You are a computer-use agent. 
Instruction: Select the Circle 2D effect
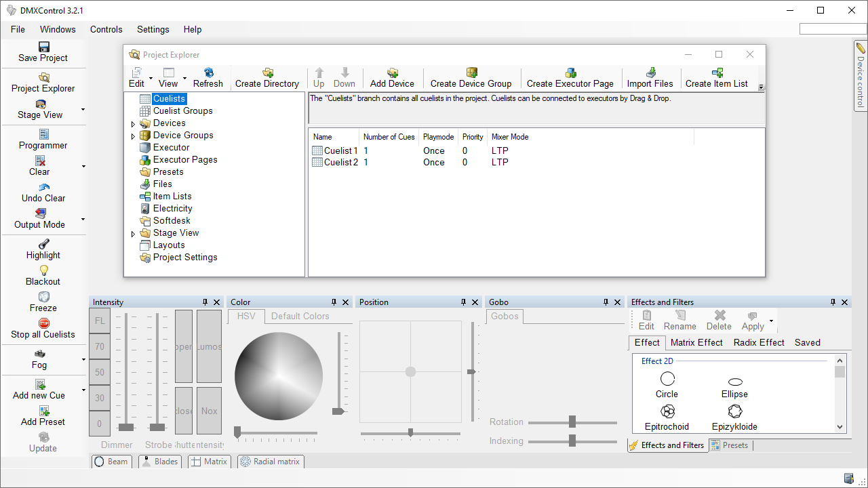coord(667,379)
